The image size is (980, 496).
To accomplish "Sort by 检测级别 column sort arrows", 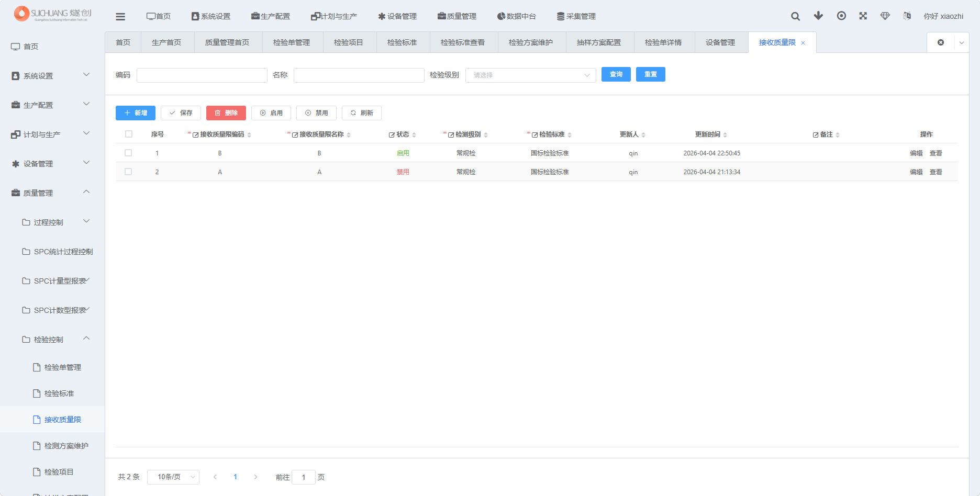I will point(486,135).
